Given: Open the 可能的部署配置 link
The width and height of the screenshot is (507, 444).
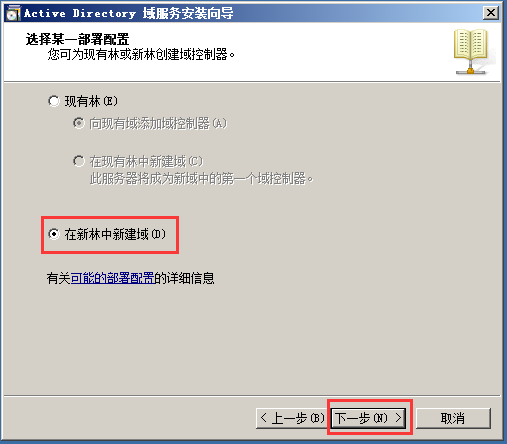Looking at the screenshot, I should (x=112, y=278).
